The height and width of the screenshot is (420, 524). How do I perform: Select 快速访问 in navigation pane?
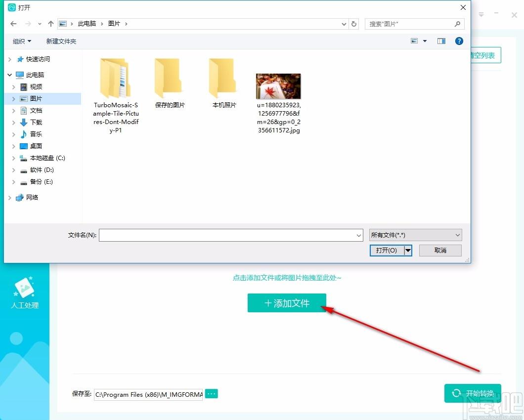[x=38, y=59]
